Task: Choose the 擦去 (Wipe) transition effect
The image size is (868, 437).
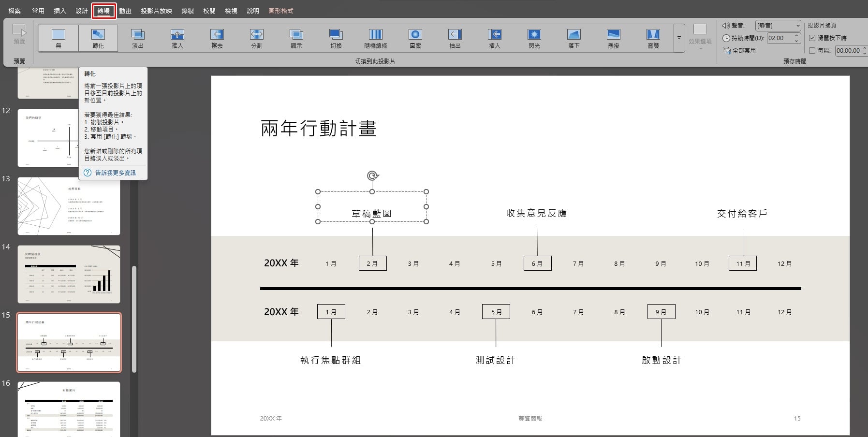Action: click(x=217, y=38)
